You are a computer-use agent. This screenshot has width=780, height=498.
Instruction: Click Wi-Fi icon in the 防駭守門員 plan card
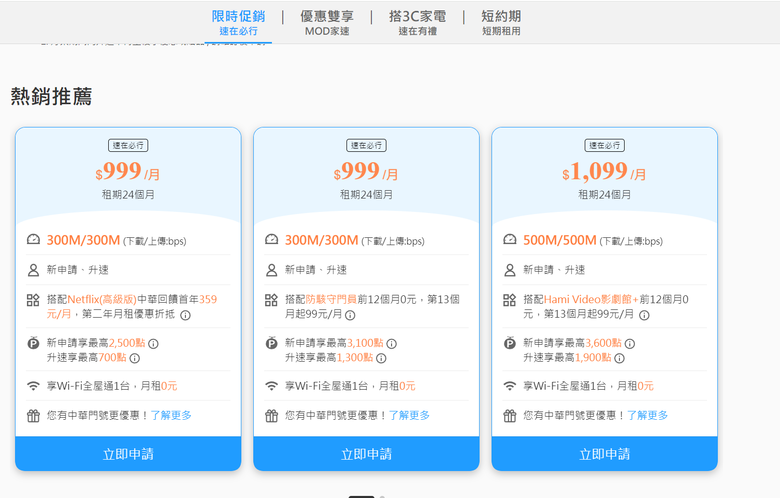pos(272,386)
